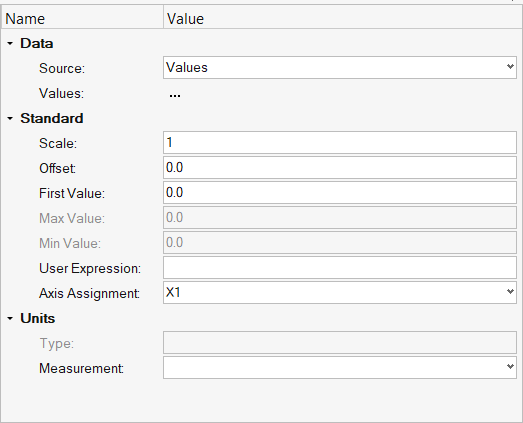Open the Measurement dropdown

tap(340, 368)
